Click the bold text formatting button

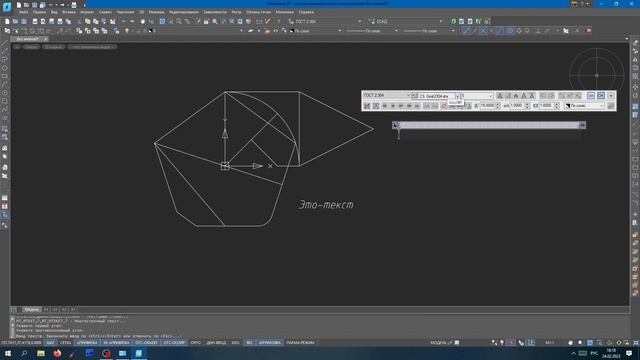click(x=500, y=96)
